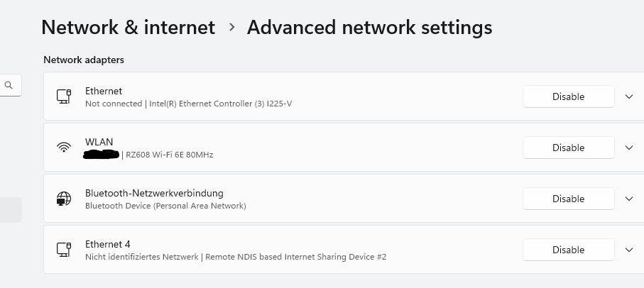Disable the Bluetooth-Netzwerkverbindung adapter

[568, 199]
